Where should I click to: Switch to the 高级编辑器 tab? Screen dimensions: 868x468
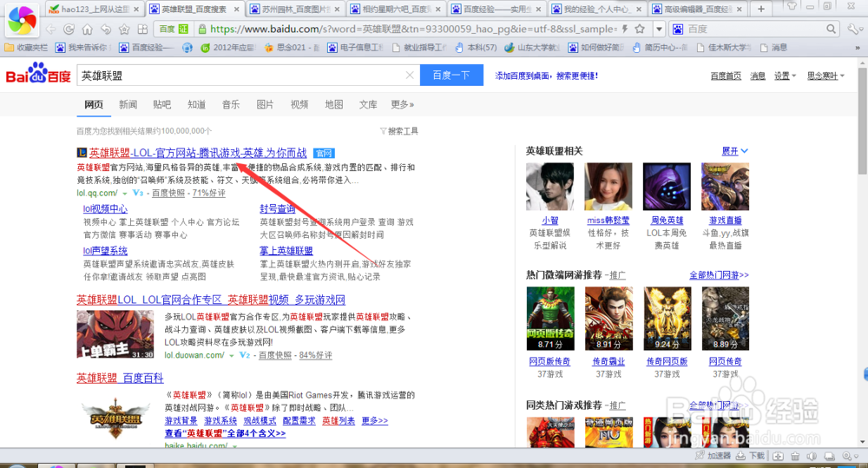coord(698,10)
